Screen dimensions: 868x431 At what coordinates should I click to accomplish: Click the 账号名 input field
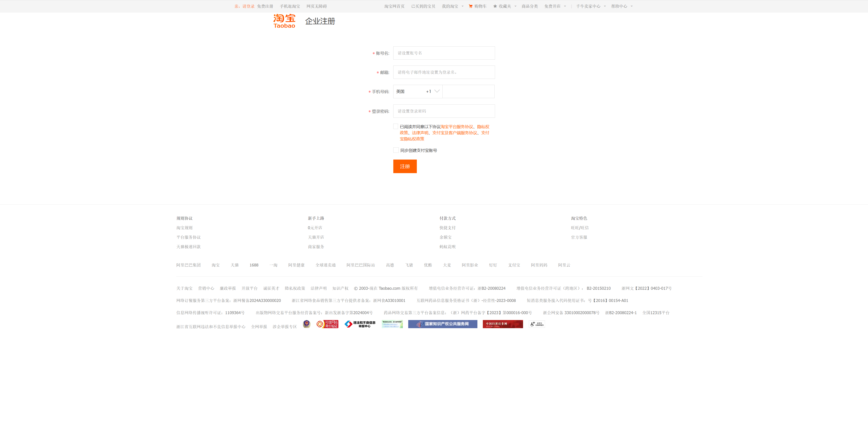pos(444,53)
